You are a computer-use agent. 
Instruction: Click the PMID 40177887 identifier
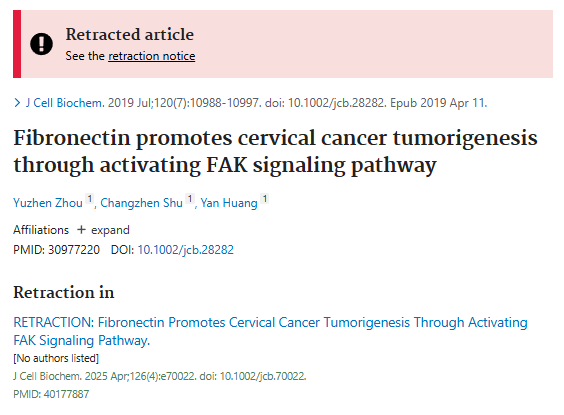point(51,394)
